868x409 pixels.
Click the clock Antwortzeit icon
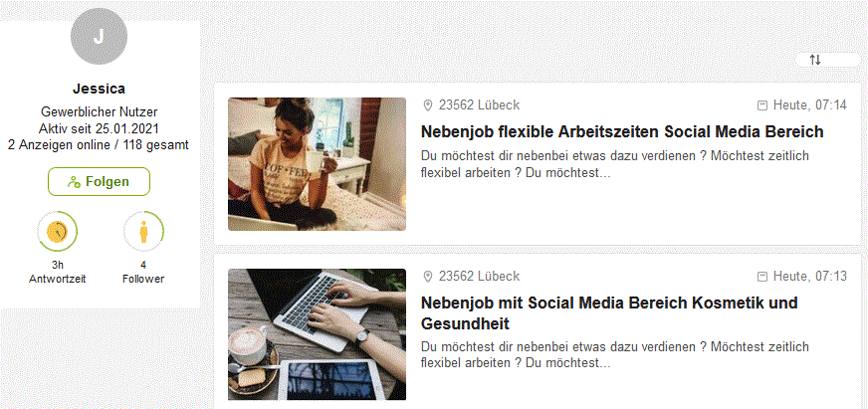57,231
